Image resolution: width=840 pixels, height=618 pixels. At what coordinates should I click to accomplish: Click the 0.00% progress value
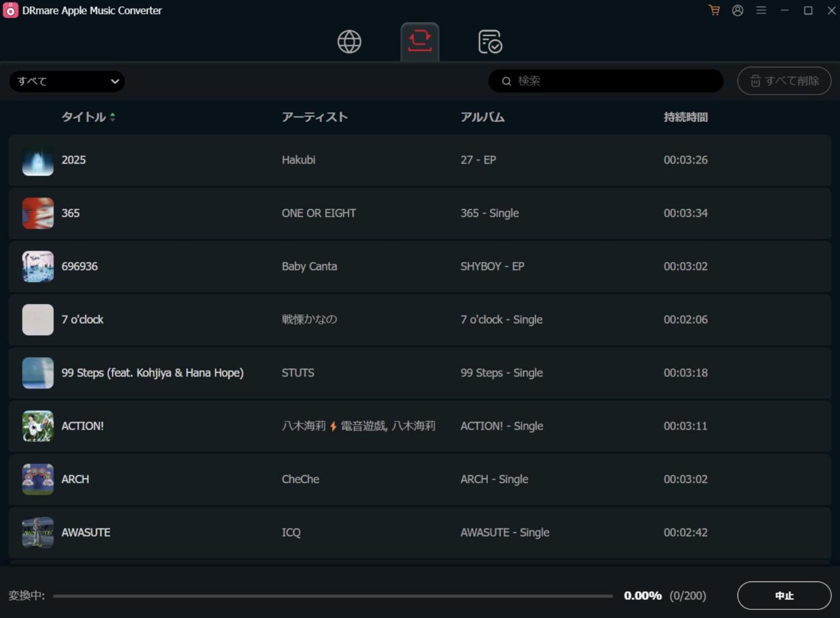(643, 596)
